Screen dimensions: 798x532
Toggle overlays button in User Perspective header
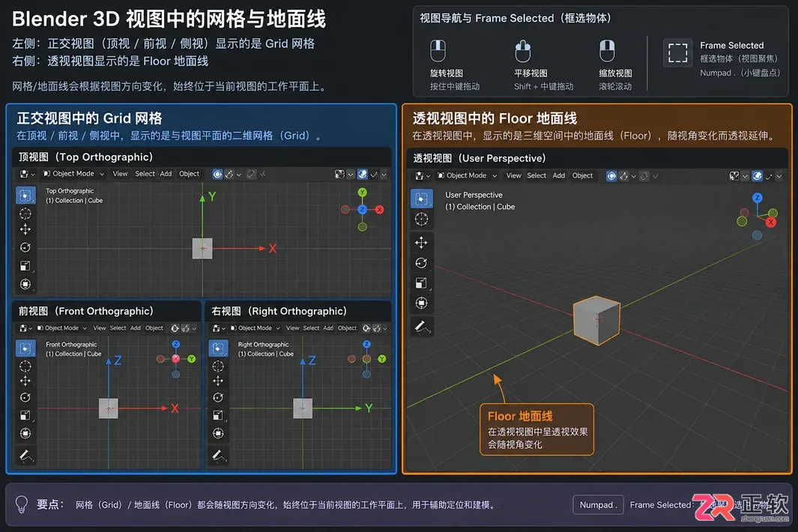pos(758,176)
